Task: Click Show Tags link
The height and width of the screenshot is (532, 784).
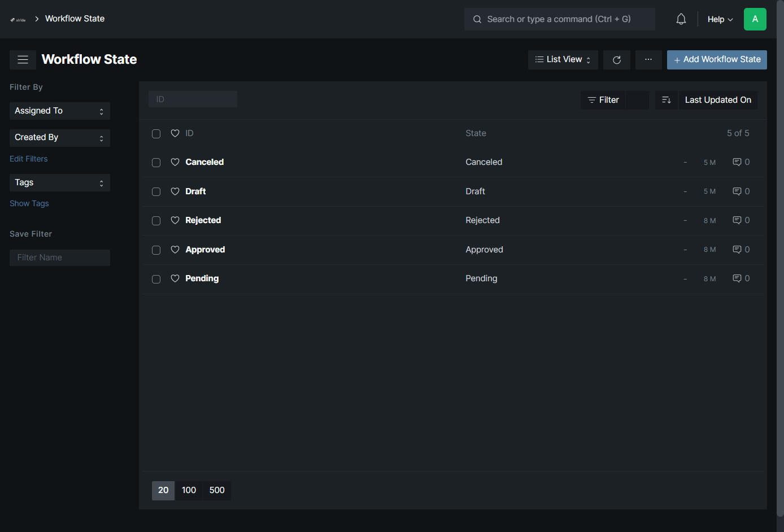Action: click(x=29, y=203)
